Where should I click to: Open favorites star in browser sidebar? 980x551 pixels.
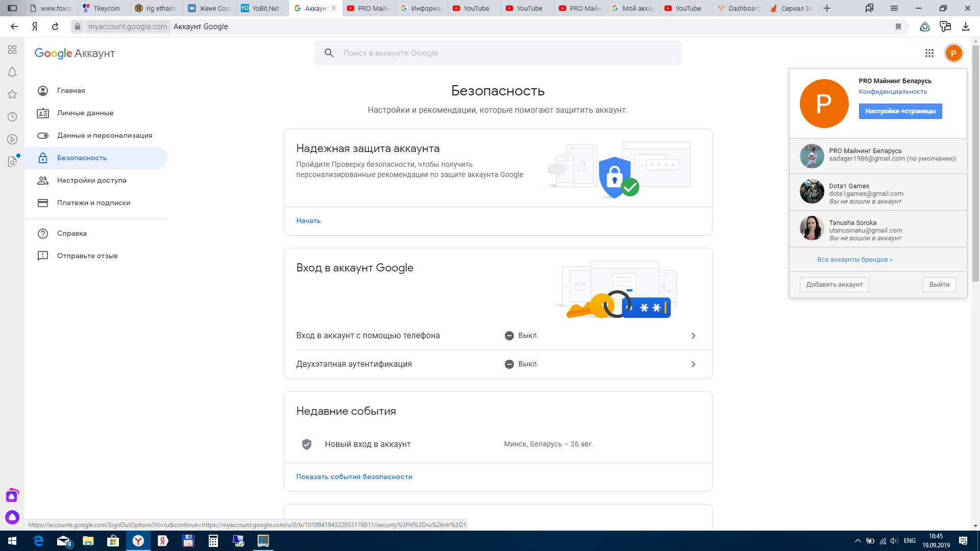point(12,94)
